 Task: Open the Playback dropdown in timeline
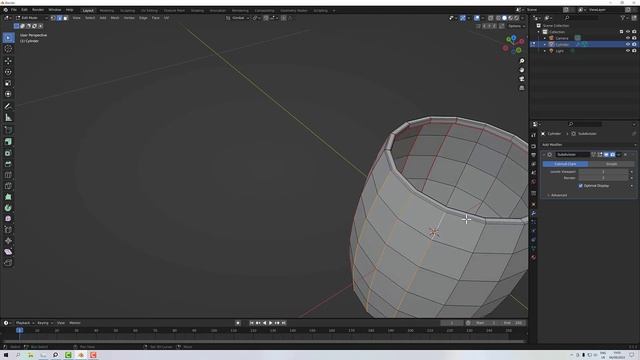[x=25, y=323]
